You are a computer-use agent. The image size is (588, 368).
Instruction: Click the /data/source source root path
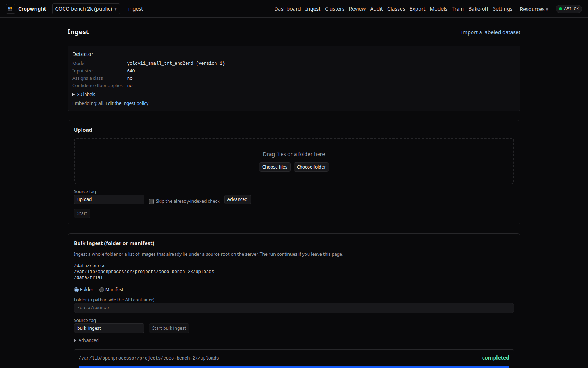pos(90,266)
